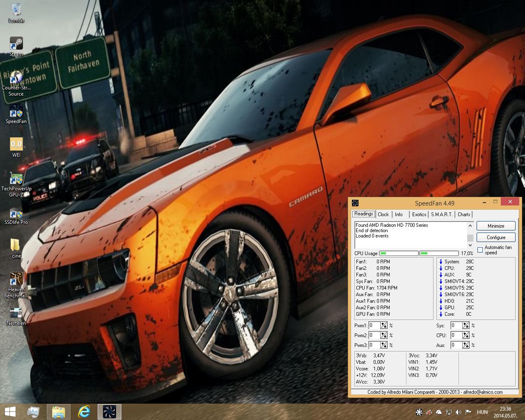Image resolution: width=525 pixels, height=420 pixels.
Task: Switch to the Clock tab
Action: [383, 215]
